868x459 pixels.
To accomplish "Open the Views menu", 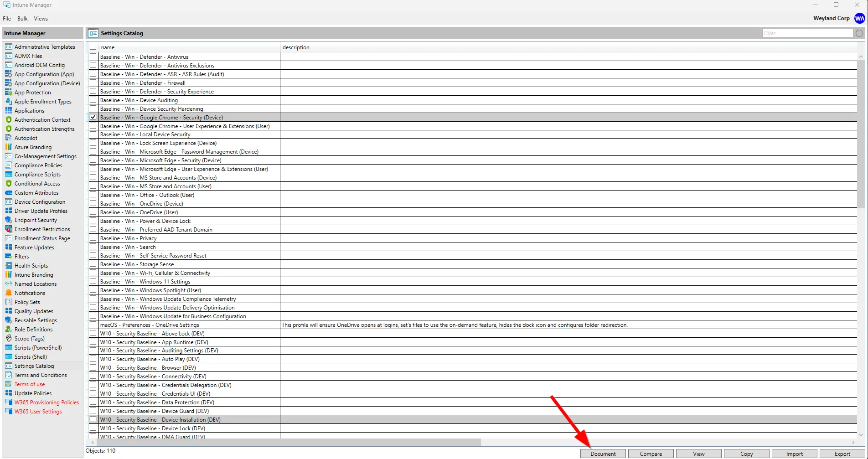I will [41, 19].
